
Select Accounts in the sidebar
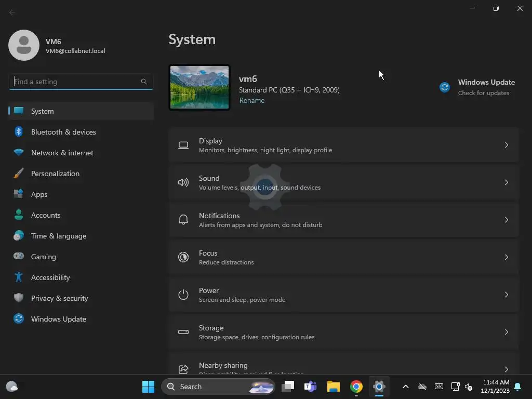click(81, 215)
